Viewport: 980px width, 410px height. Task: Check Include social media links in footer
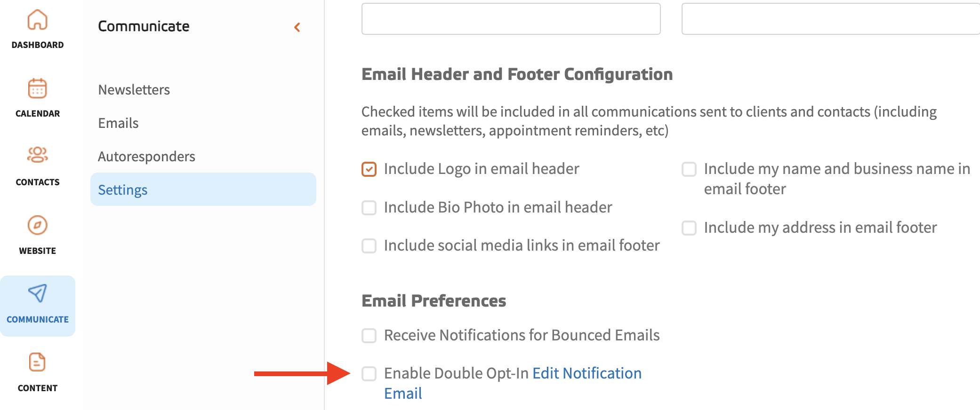[x=369, y=246]
